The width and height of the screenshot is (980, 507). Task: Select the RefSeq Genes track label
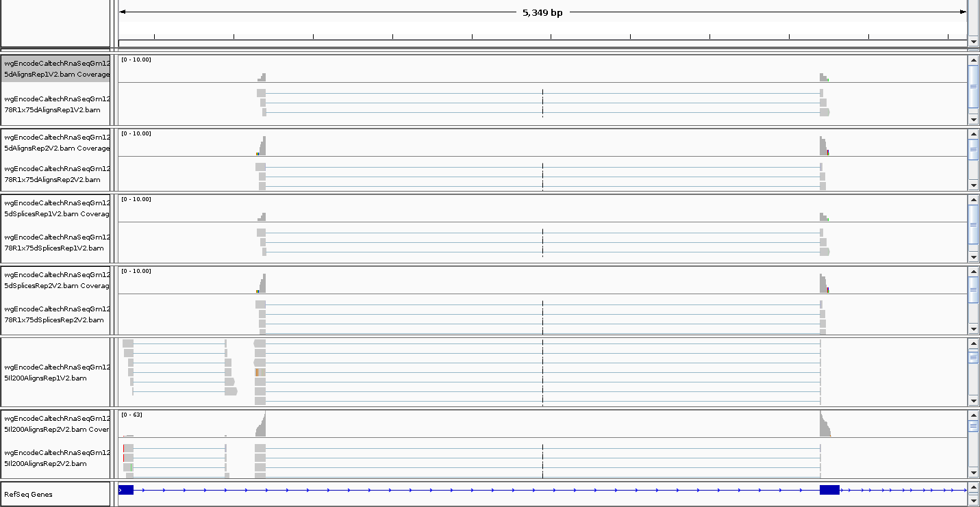click(28, 494)
